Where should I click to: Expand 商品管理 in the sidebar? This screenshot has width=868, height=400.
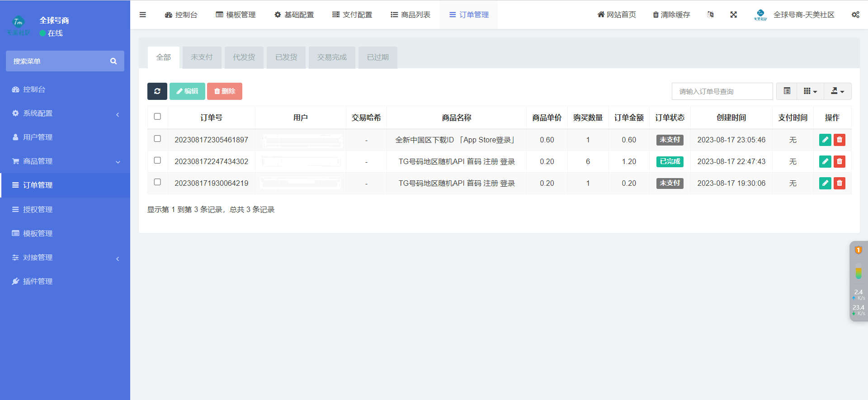65,161
